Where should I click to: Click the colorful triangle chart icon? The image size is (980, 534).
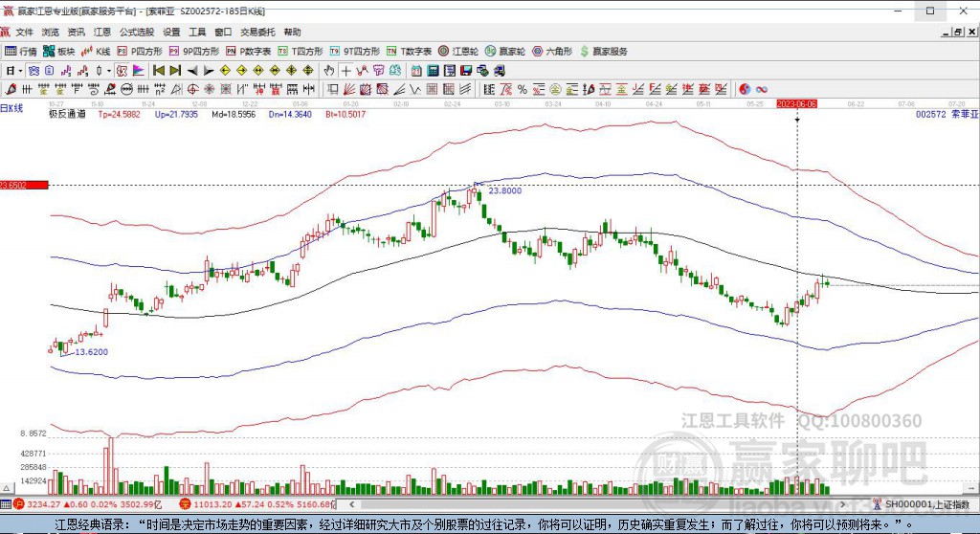pyautogui.click(x=138, y=71)
